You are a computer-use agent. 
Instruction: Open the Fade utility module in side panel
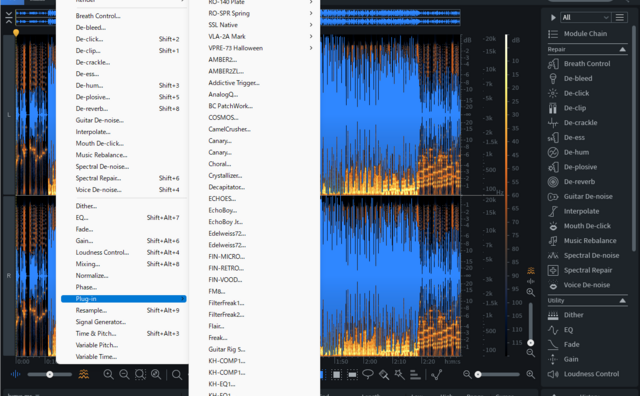click(x=571, y=344)
